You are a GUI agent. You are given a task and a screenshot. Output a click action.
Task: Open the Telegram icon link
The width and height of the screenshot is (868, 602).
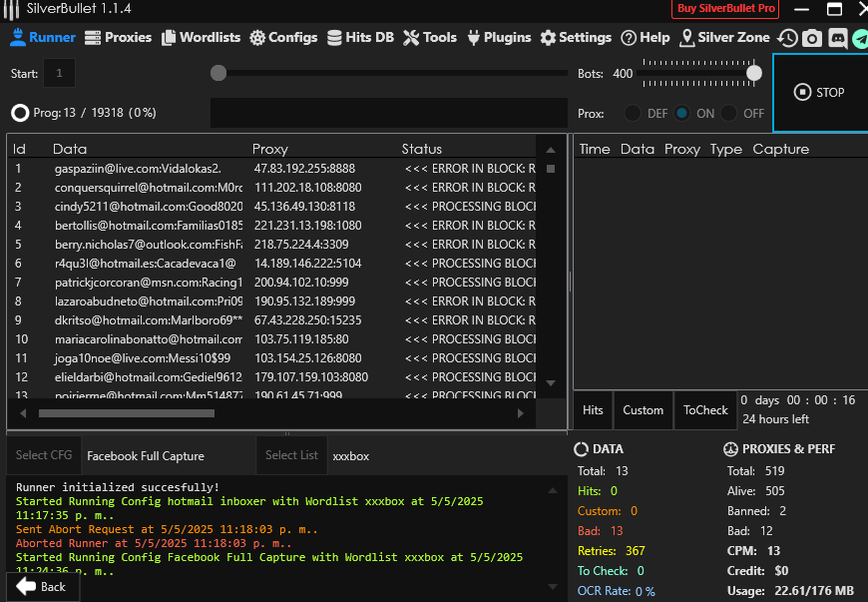coord(860,38)
